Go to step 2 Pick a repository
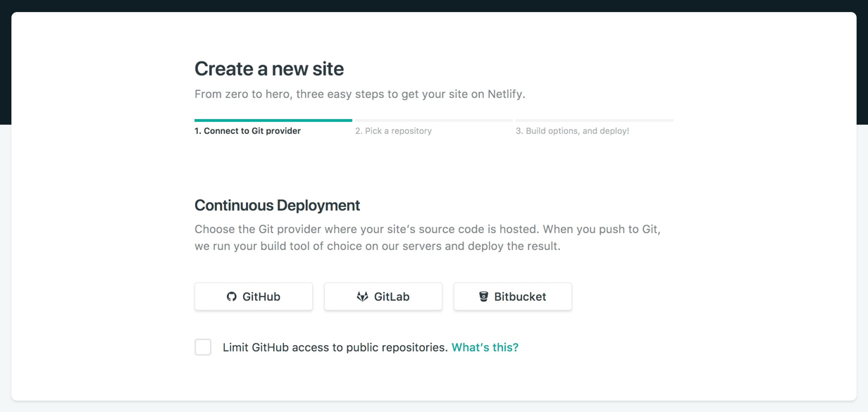Screen dimensions: 868x412 point(393,131)
